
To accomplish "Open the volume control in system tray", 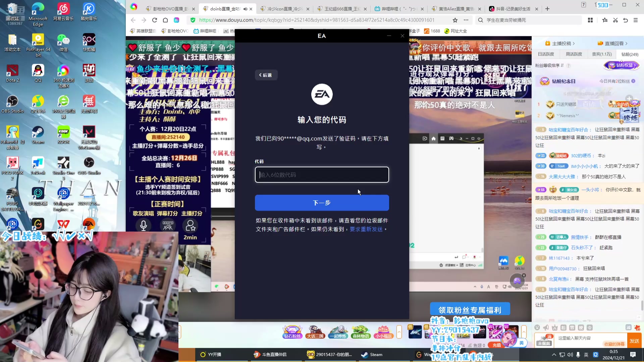I will tap(570, 355).
